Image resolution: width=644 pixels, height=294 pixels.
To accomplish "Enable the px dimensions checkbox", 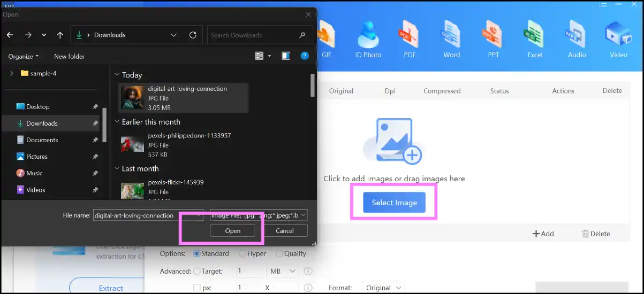I will coord(196,288).
